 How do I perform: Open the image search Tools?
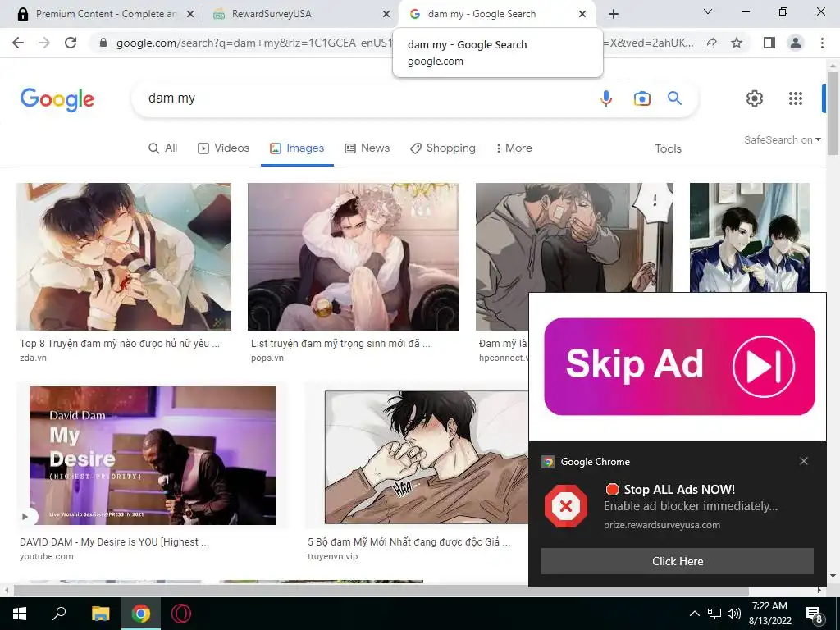(668, 149)
